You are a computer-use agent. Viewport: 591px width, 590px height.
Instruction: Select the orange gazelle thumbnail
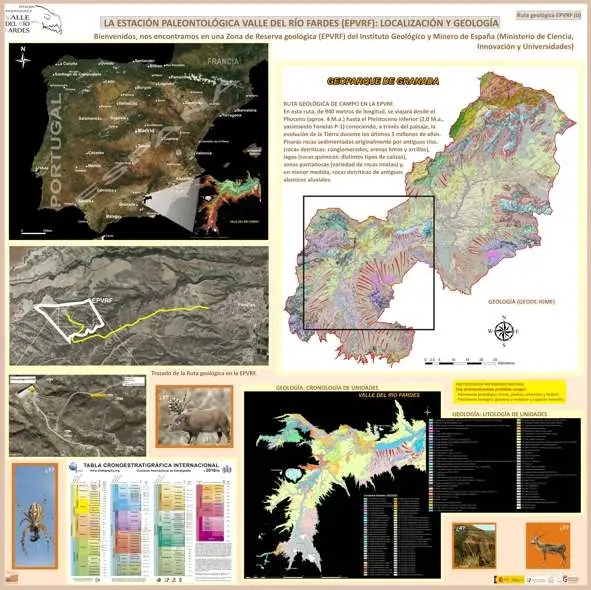click(x=548, y=546)
